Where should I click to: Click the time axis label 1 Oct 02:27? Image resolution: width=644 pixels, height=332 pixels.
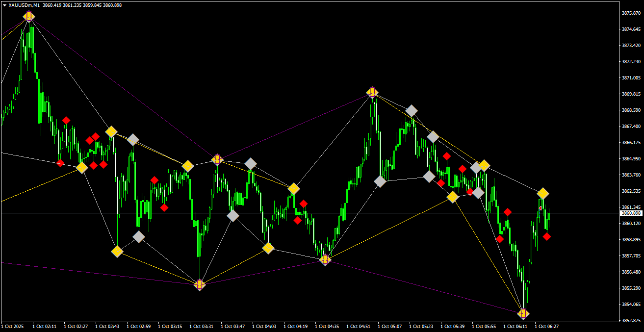(76, 326)
